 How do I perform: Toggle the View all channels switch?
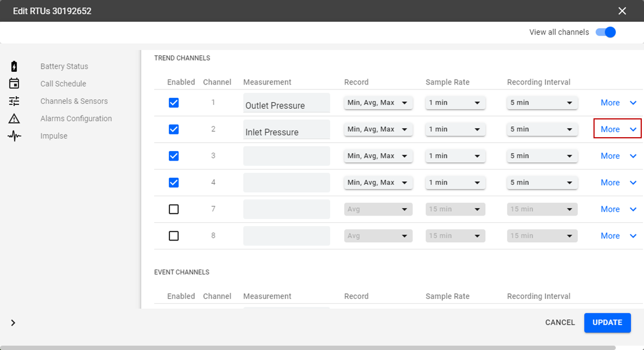(x=606, y=32)
